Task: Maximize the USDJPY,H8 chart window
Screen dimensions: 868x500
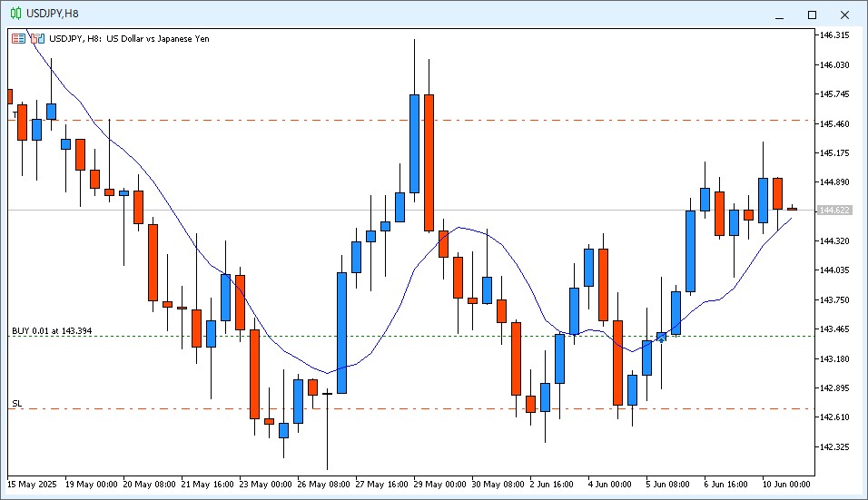Action: tap(812, 15)
